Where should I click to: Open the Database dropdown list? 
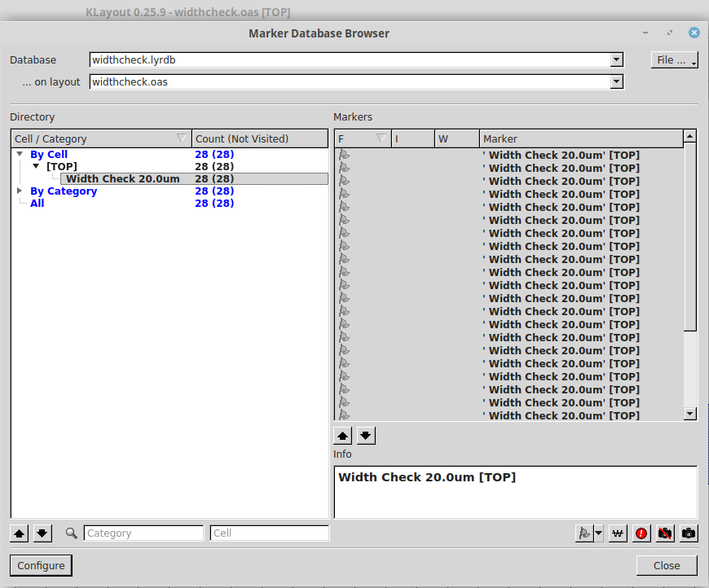(x=617, y=59)
